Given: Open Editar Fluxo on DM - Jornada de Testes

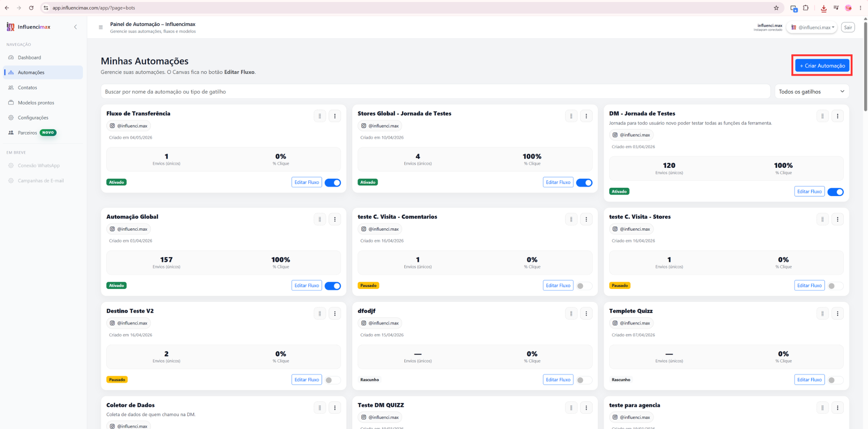Looking at the screenshot, I should (x=809, y=191).
